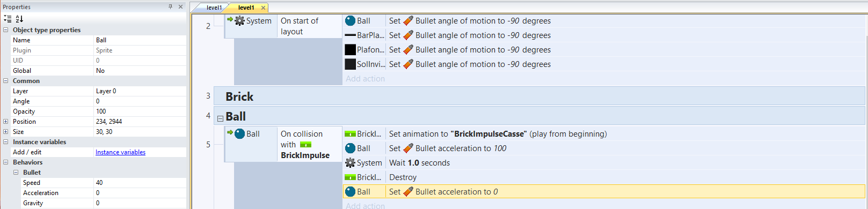Select the Plafond black sprite action icon
868x209 pixels.
(x=350, y=50)
